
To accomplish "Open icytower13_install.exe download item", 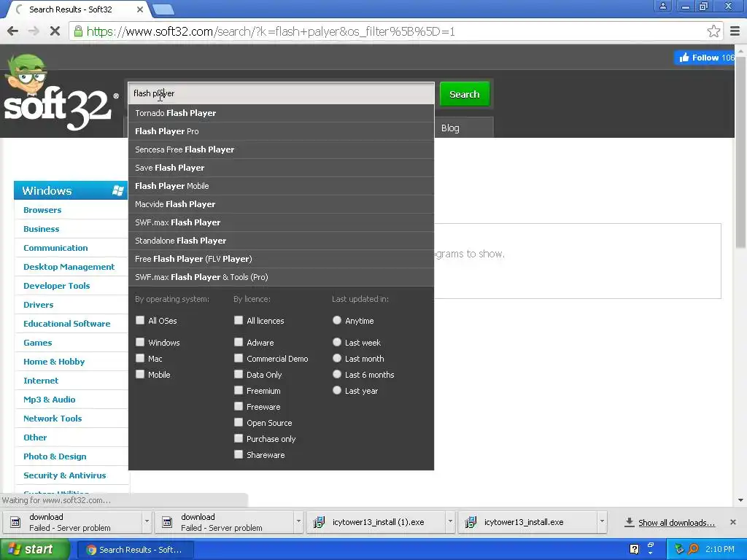I will [528, 522].
